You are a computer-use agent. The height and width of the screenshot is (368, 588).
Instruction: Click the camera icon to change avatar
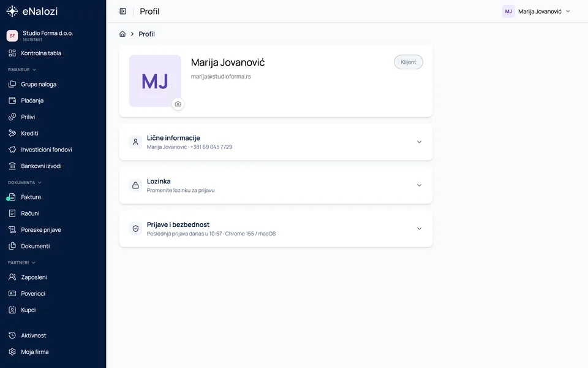[178, 104]
